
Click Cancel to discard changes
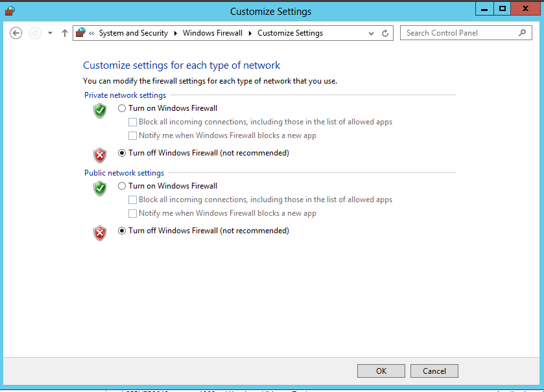pyautogui.click(x=434, y=371)
